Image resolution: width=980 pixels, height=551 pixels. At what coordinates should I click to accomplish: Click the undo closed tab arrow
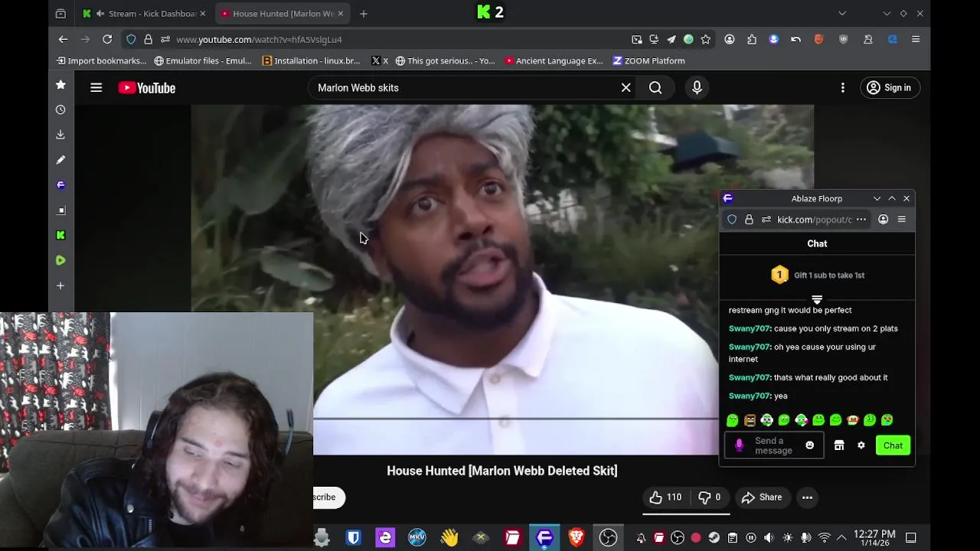[x=796, y=39]
